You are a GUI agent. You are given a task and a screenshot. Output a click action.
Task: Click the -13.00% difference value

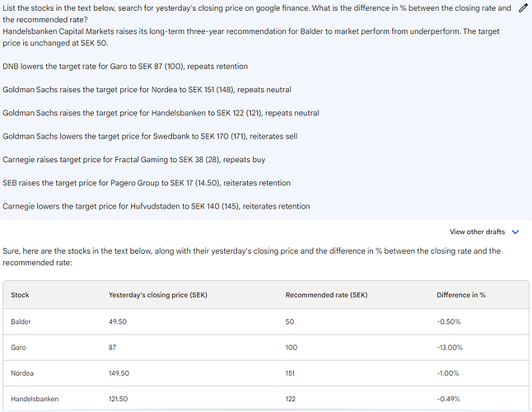pos(450,348)
